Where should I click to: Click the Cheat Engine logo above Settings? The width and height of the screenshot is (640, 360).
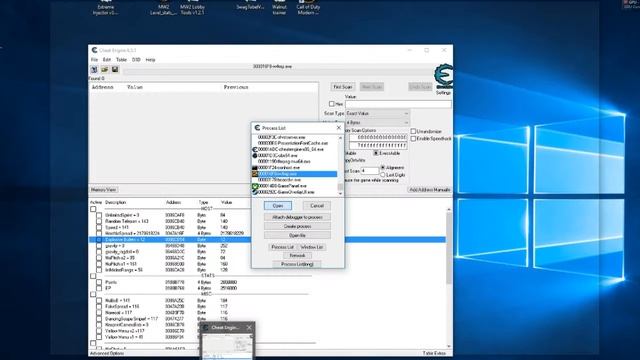click(444, 76)
